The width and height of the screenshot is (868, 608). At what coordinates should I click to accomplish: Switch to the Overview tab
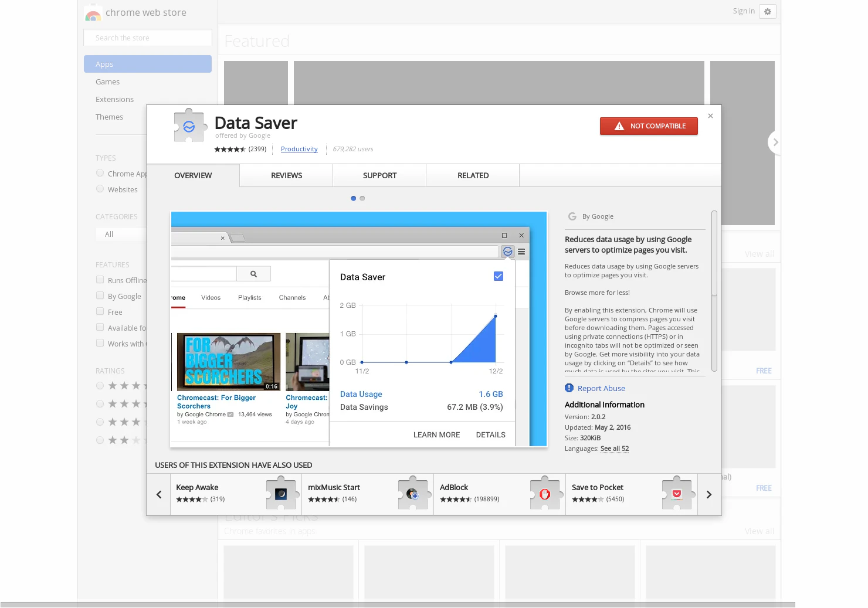(193, 175)
